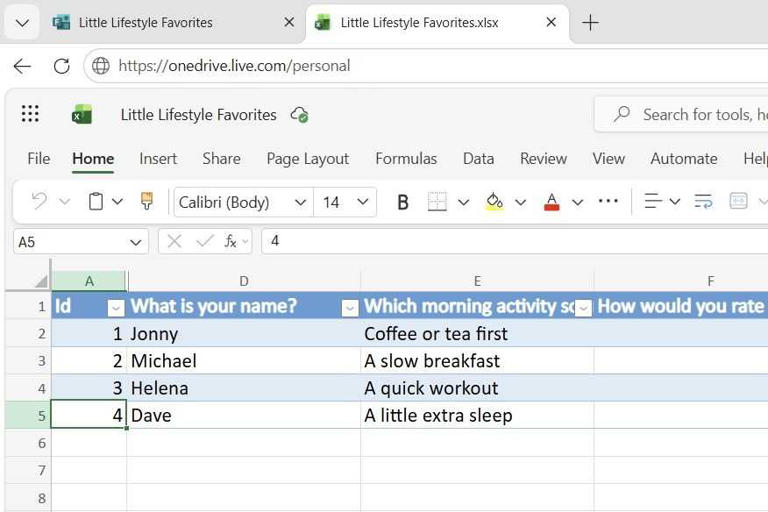Image resolution: width=768 pixels, height=512 pixels.
Task: Click the formula bar showing 4
Action: click(514, 241)
